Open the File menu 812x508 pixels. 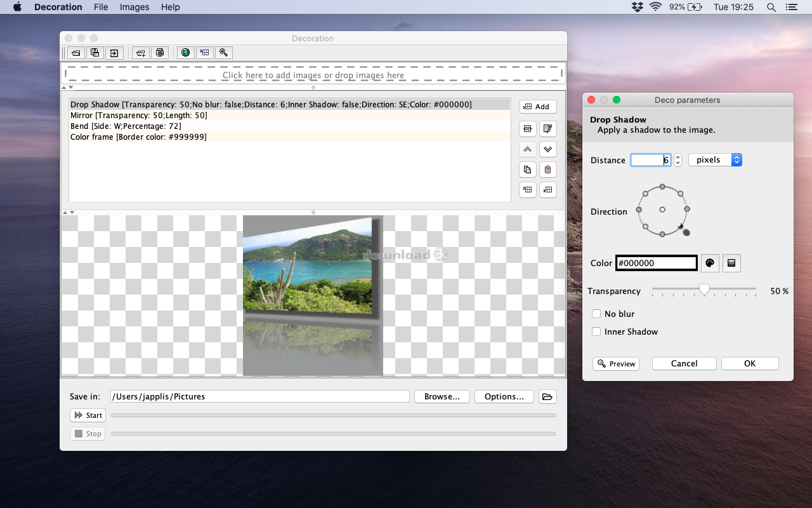pyautogui.click(x=101, y=7)
